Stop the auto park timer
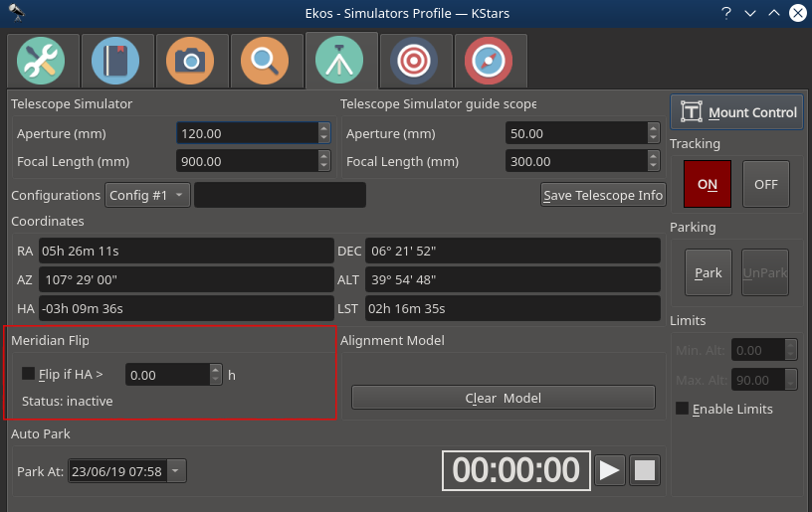Screen dimensions: 812x512 (x=645, y=470)
